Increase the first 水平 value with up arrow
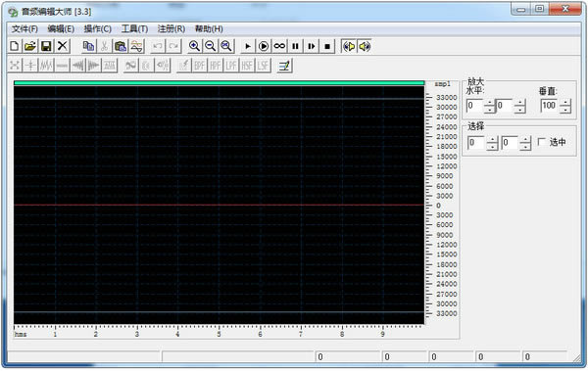588x371 pixels. 489,103
